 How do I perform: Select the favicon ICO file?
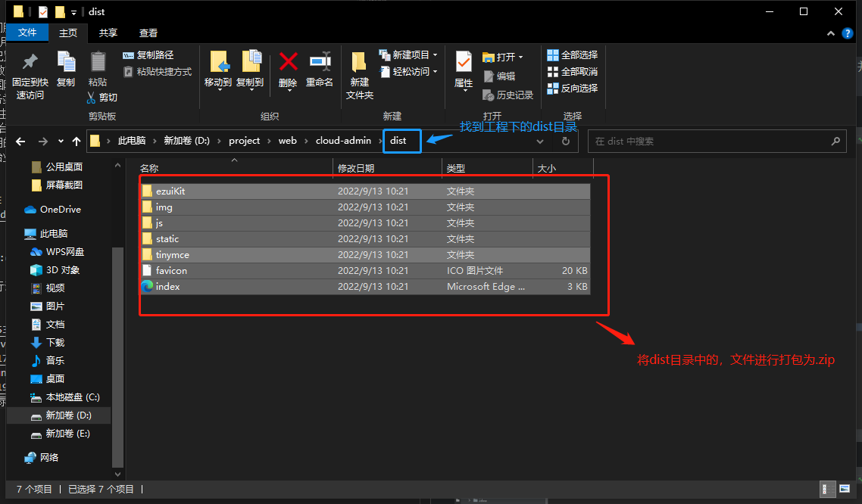[365, 271]
